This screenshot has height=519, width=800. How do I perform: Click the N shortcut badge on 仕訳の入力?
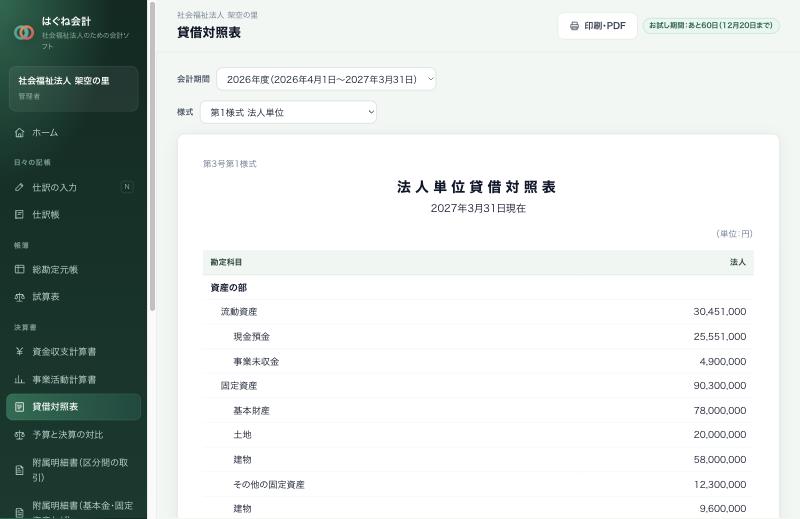[127, 187]
